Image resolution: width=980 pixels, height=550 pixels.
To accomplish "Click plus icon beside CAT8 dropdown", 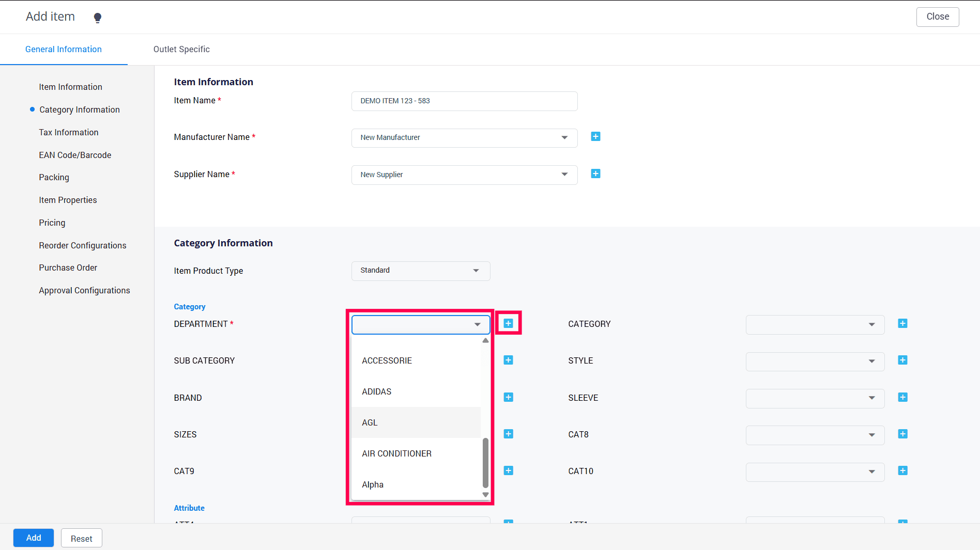I will [x=902, y=434].
